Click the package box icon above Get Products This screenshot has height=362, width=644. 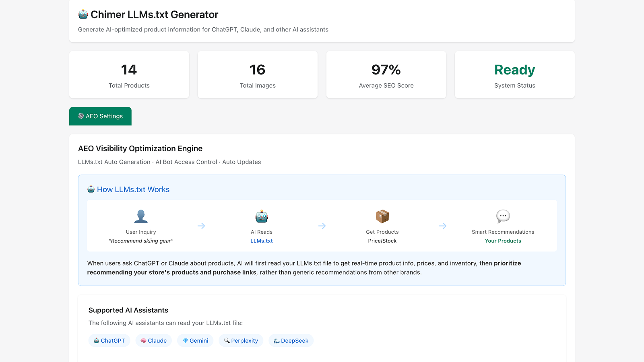pyautogui.click(x=382, y=216)
